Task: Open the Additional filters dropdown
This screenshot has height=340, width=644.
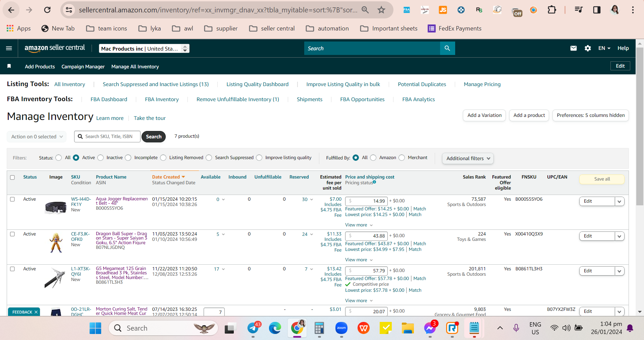Action: click(x=468, y=158)
